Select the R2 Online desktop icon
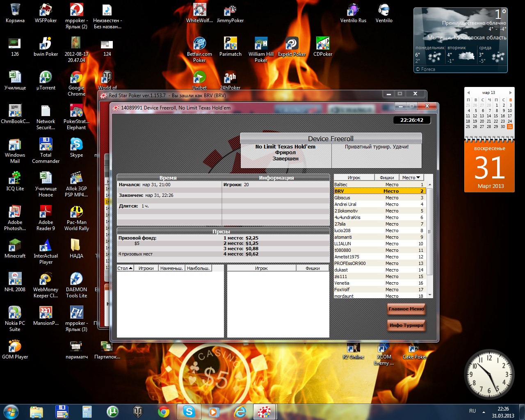The width and height of the screenshot is (525, 420). click(353, 352)
